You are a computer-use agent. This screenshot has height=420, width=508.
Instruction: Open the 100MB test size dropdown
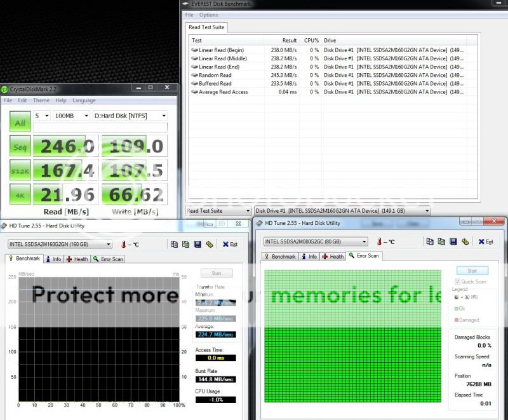pos(72,116)
